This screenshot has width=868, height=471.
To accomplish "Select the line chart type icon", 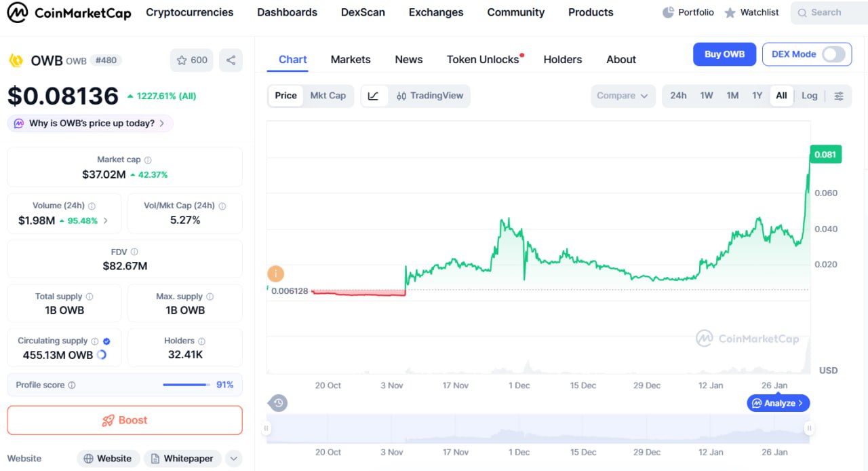I will [374, 96].
